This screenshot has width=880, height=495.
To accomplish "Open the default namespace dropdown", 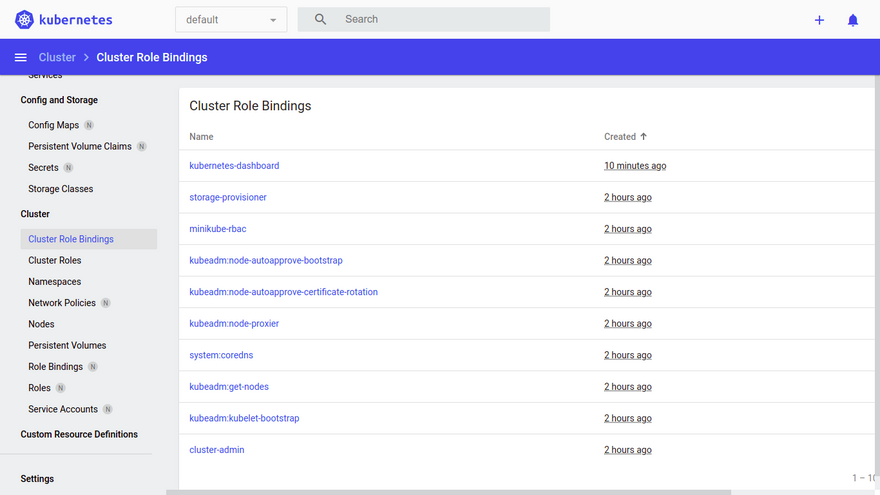I will point(231,20).
